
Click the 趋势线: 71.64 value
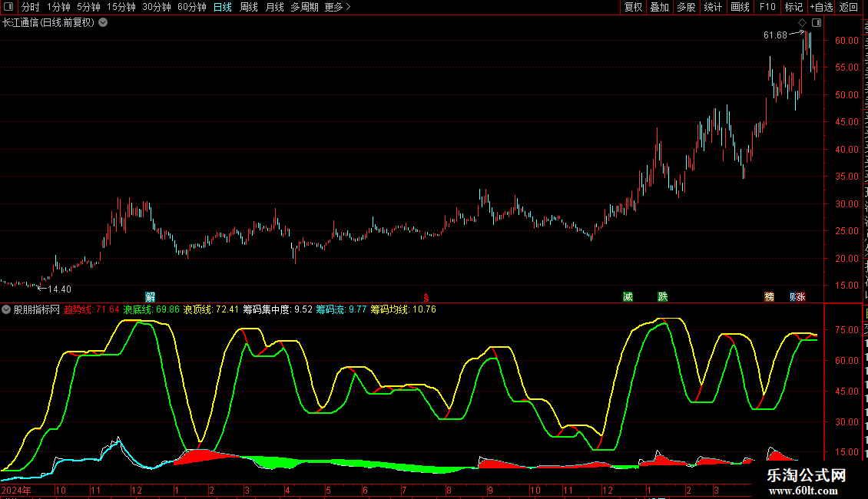pos(91,309)
